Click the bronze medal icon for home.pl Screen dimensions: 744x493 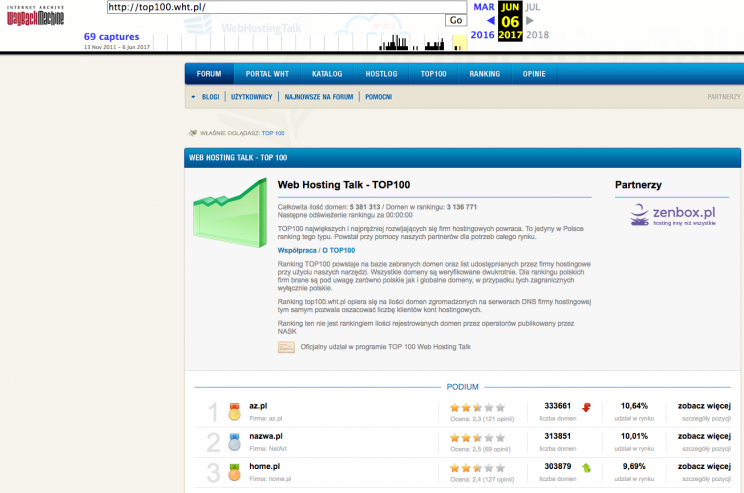(234, 472)
